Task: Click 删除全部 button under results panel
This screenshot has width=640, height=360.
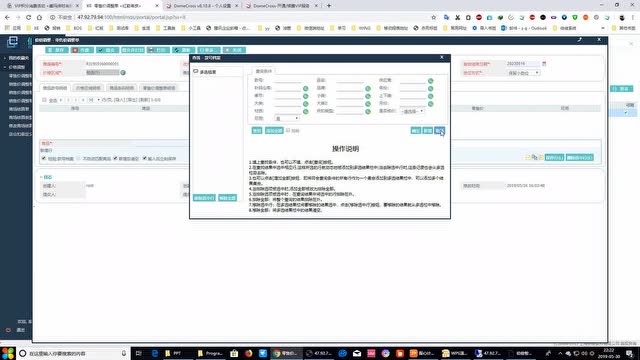Action: [227, 198]
